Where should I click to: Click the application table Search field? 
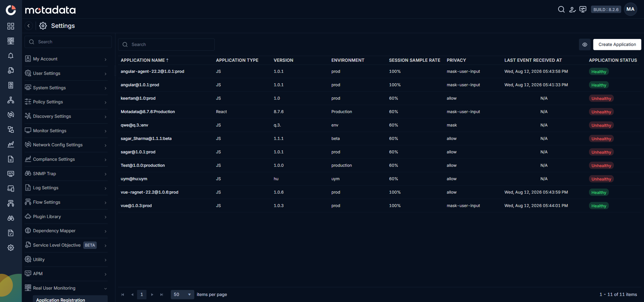coord(166,45)
